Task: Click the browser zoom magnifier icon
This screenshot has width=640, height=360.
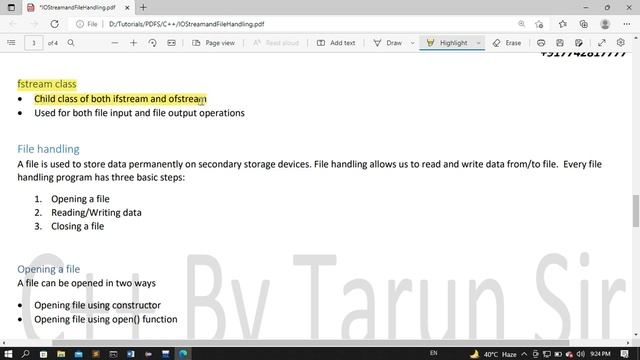Action: [x=521, y=24]
